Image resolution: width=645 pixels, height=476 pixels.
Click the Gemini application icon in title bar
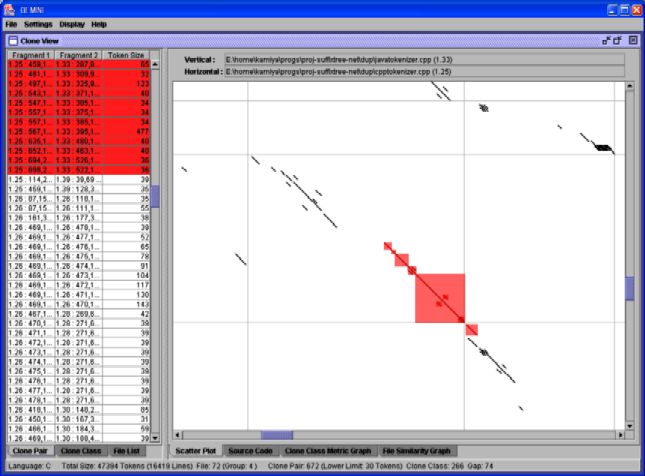click(10, 8)
